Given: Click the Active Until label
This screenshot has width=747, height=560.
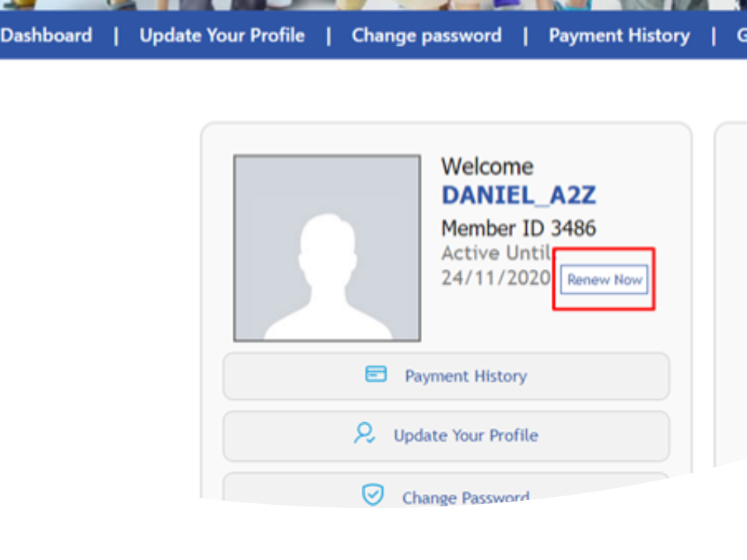Looking at the screenshot, I should [496, 253].
